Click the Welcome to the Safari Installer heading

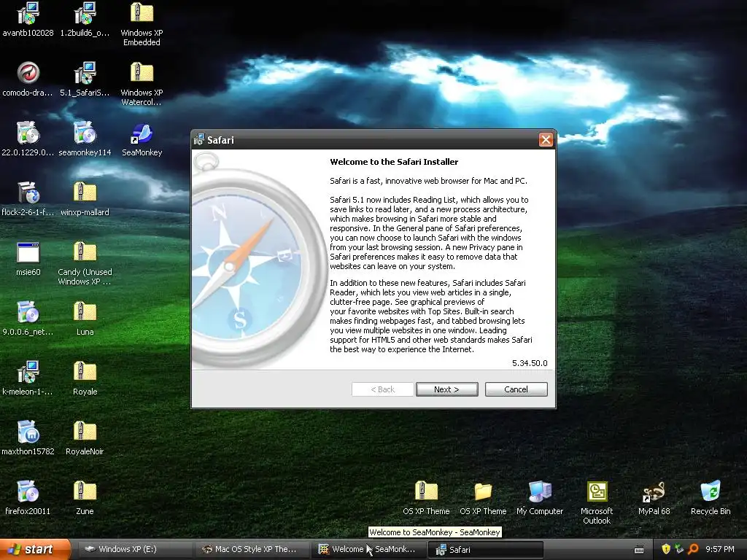(x=394, y=162)
